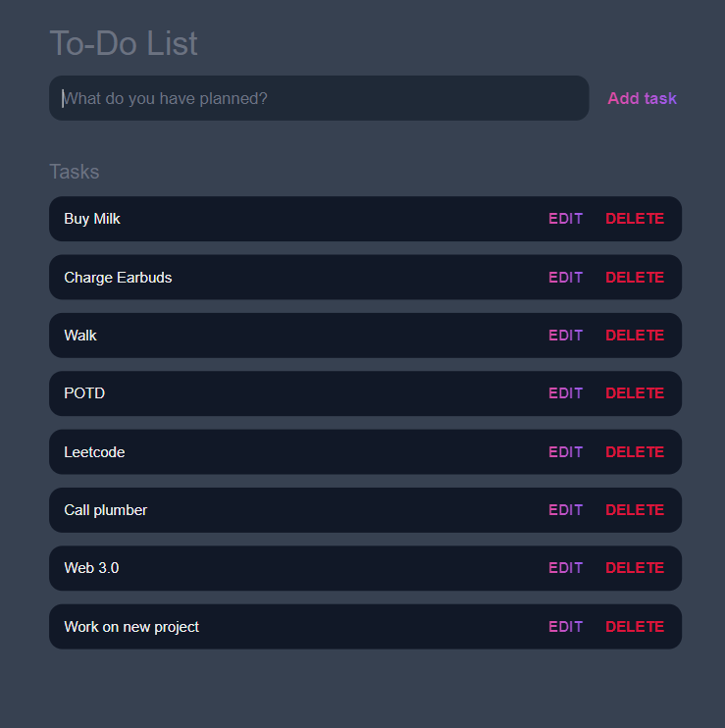Image resolution: width=725 pixels, height=728 pixels.
Task: Edit the Leetcode task
Action: [x=565, y=451]
